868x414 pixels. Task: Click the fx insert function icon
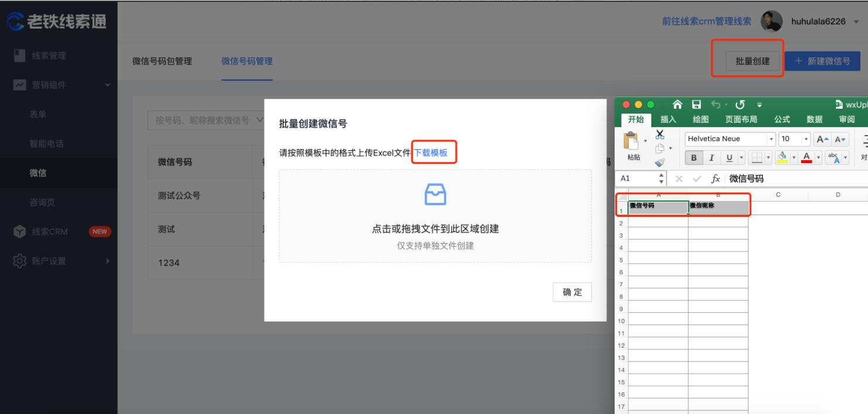(x=715, y=178)
